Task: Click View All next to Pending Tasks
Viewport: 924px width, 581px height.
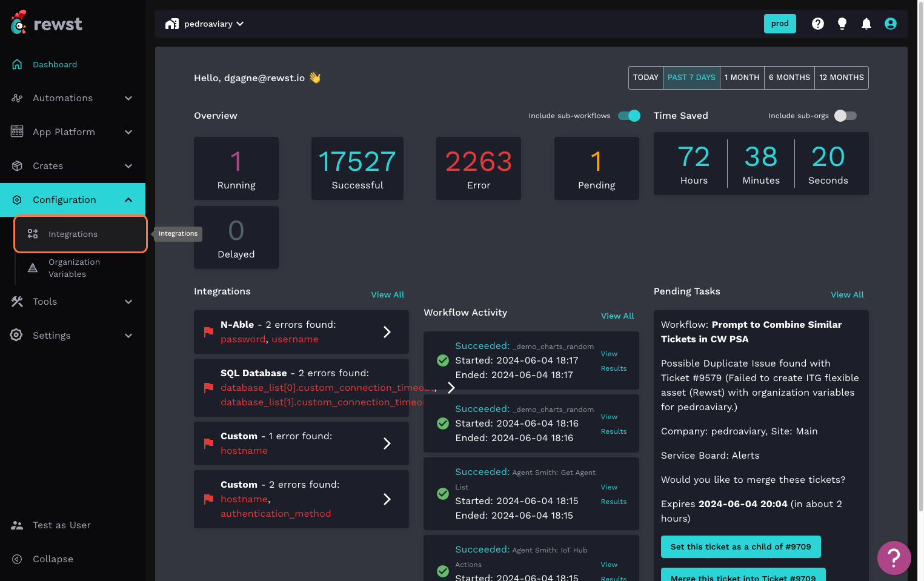Action: [x=846, y=294]
